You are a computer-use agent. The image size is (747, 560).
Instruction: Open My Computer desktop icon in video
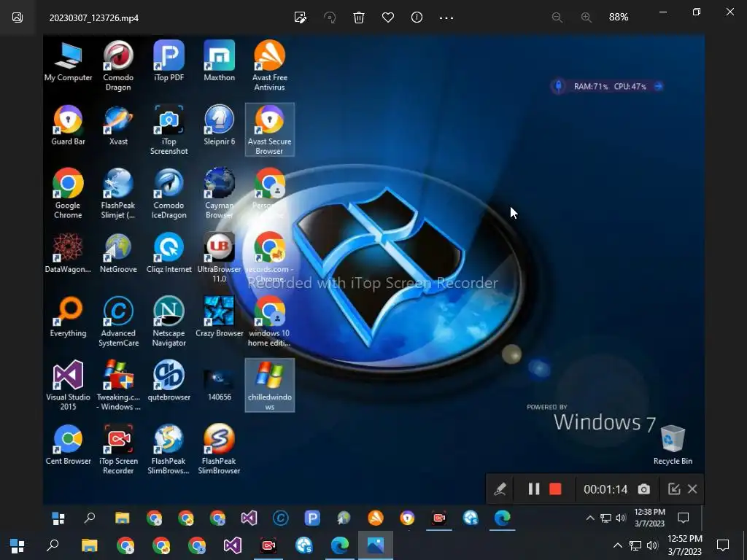pyautogui.click(x=68, y=62)
